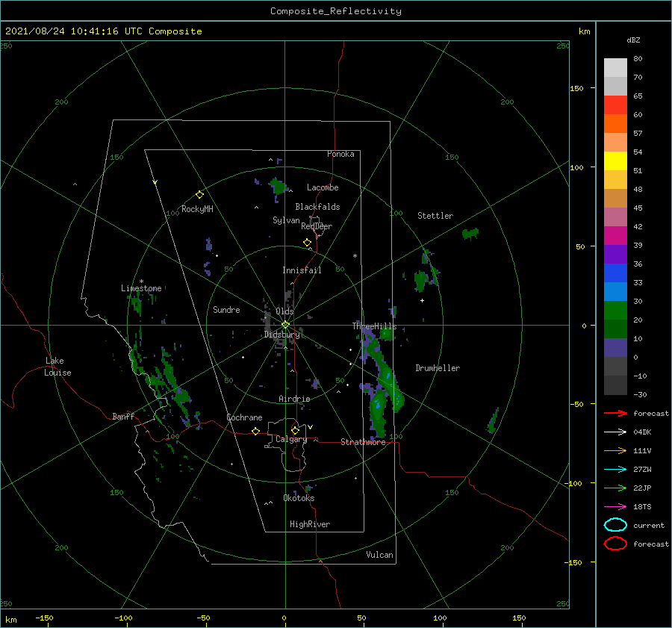Select the 80 dBZ color swatch
672x628 pixels.
pos(615,68)
